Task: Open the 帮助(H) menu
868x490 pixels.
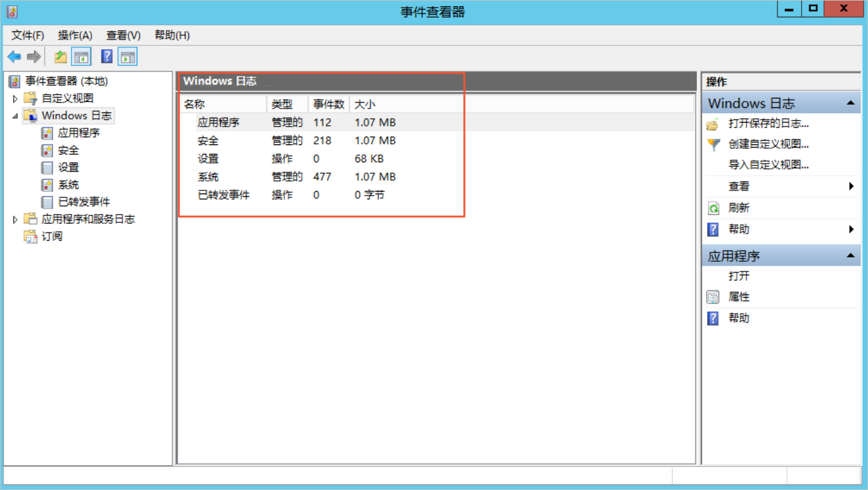Action: 172,35
